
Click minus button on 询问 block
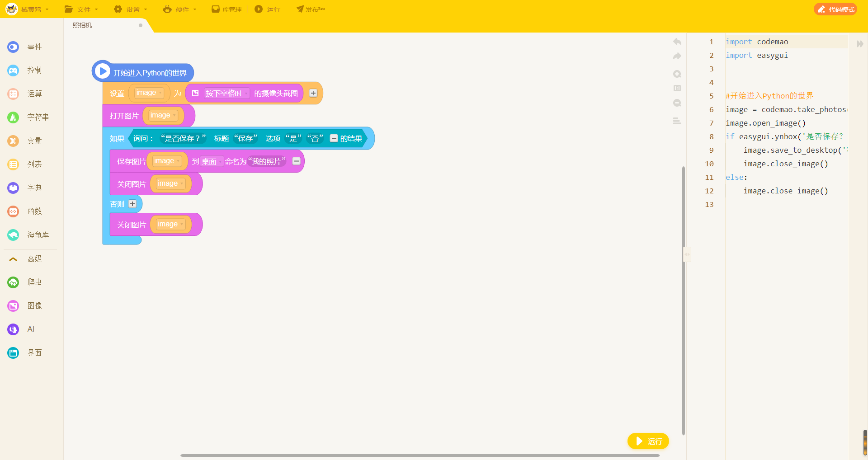point(334,138)
